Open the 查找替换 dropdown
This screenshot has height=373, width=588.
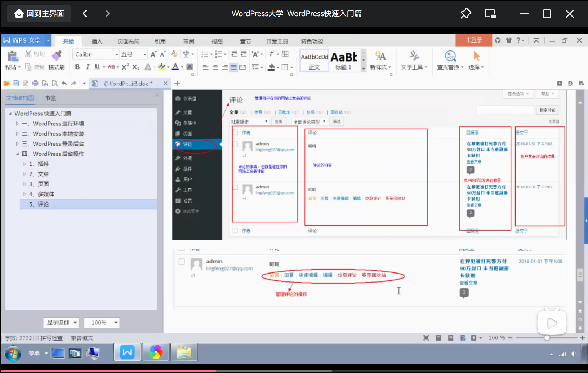point(450,67)
